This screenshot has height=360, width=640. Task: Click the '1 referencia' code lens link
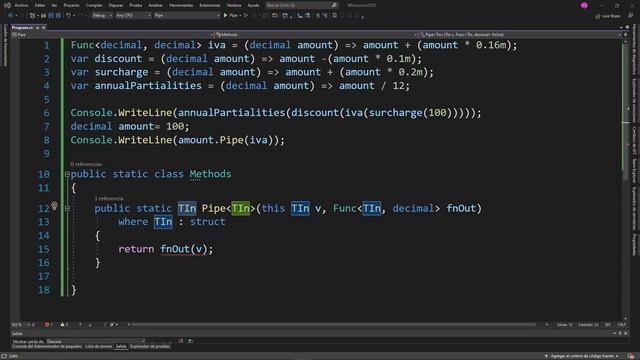click(x=109, y=198)
